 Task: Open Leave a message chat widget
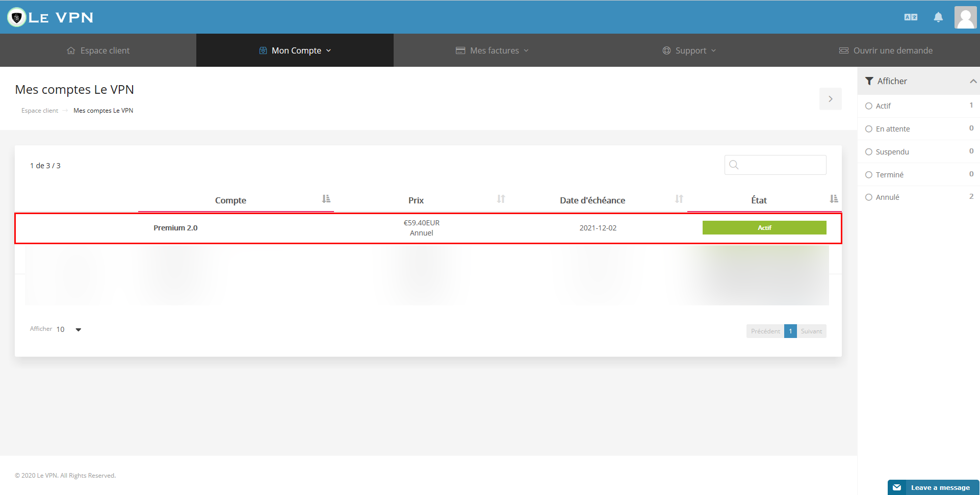tap(933, 487)
